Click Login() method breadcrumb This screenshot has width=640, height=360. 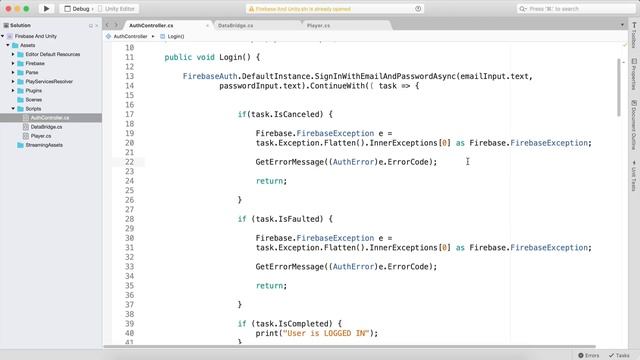(x=176, y=36)
